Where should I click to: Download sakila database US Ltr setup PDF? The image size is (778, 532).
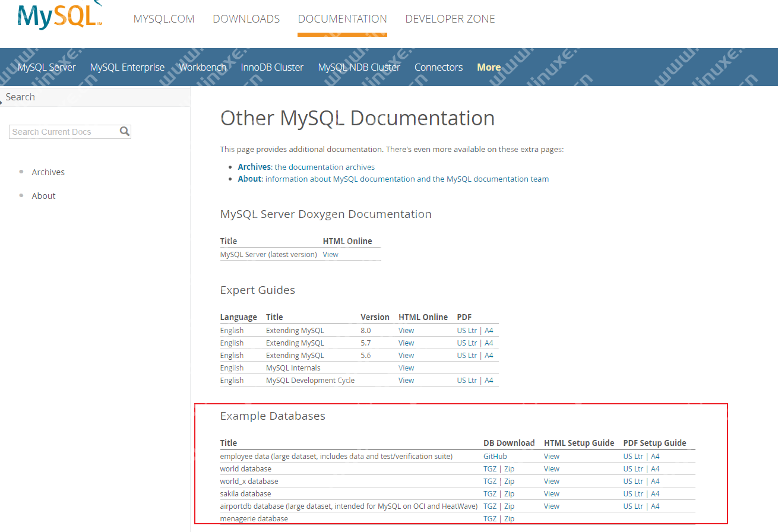click(x=633, y=493)
